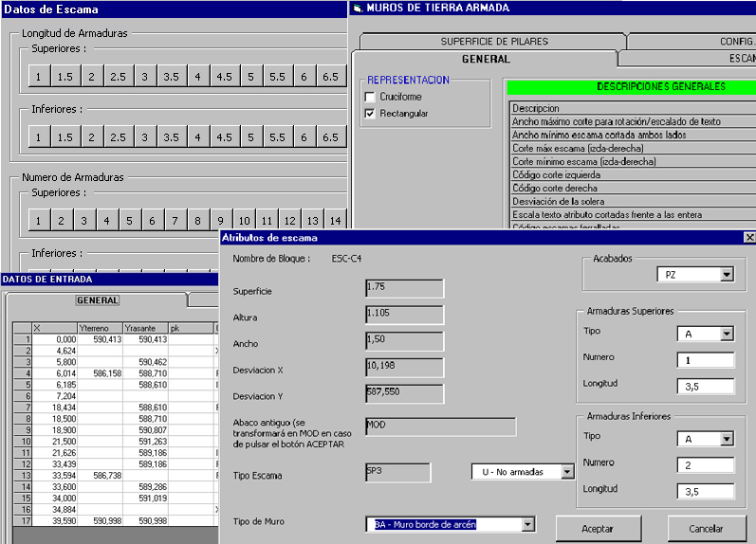Choose 7 in Numero de Armaduras Superiores
This screenshot has height=544, width=756.
[x=175, y=221]
